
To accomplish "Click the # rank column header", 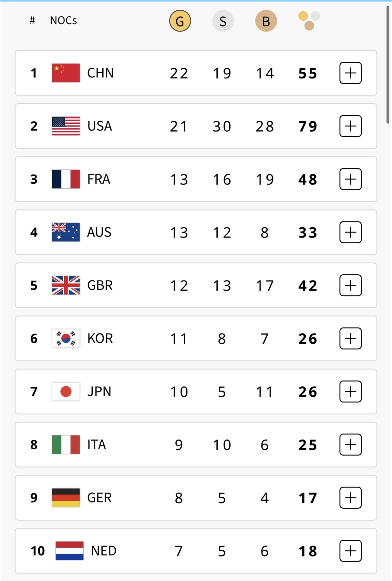I will tap(32, 21).
